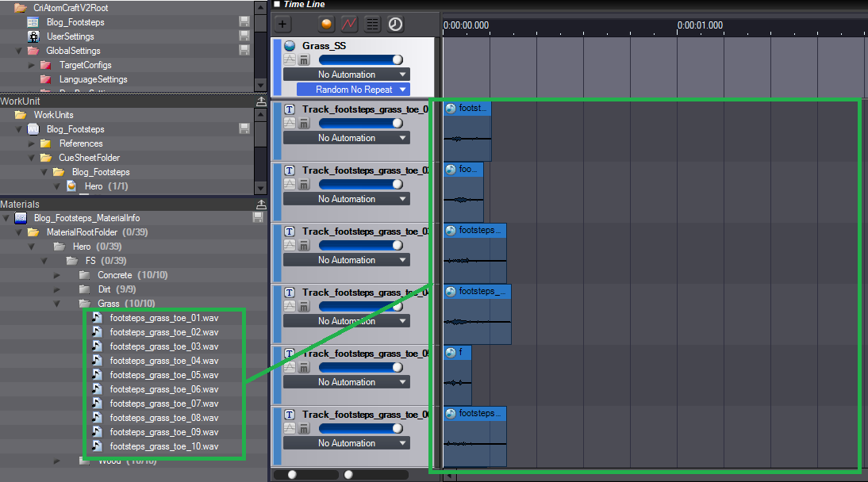
Task: Click the Hero (1/1) cue sheet icon
Action: coord(71,186)
